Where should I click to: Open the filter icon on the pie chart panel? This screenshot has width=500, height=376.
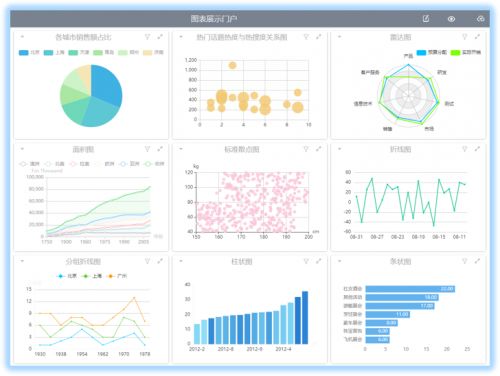click(x=147, y=37)
